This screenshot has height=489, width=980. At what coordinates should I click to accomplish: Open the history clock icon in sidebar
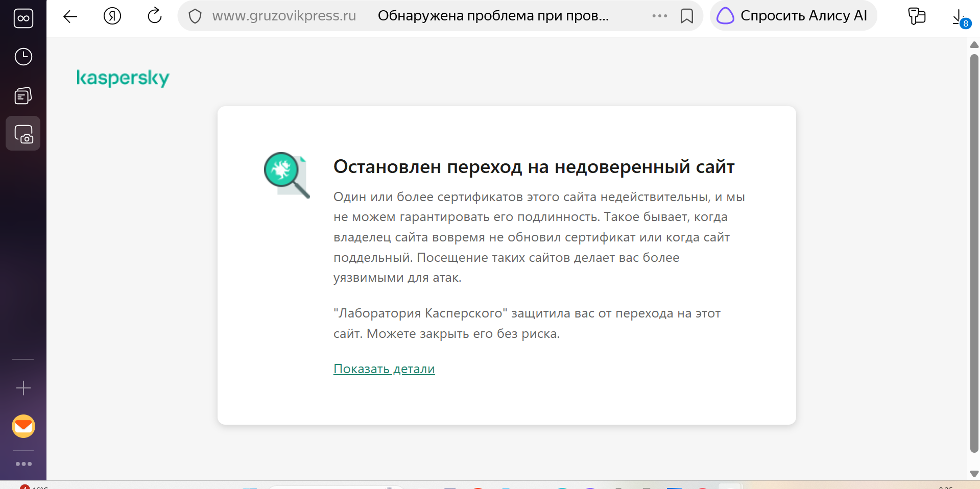coord(23,57)
